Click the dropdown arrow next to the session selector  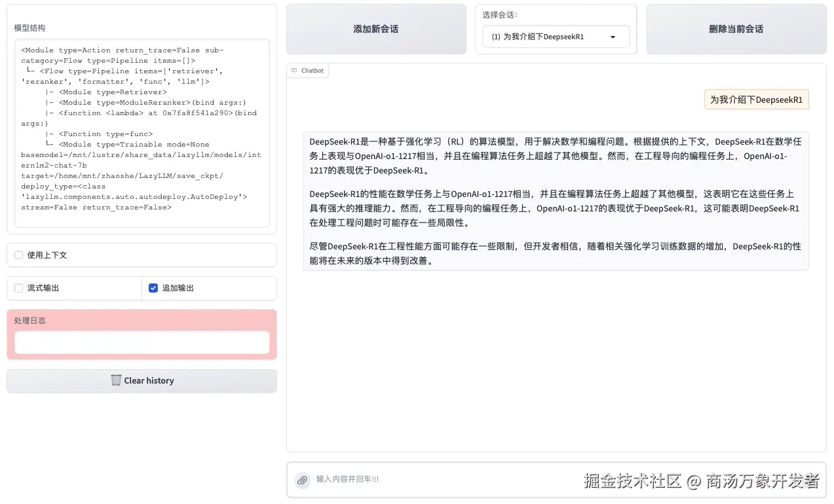pyautogui.click(x=613, y=37)
